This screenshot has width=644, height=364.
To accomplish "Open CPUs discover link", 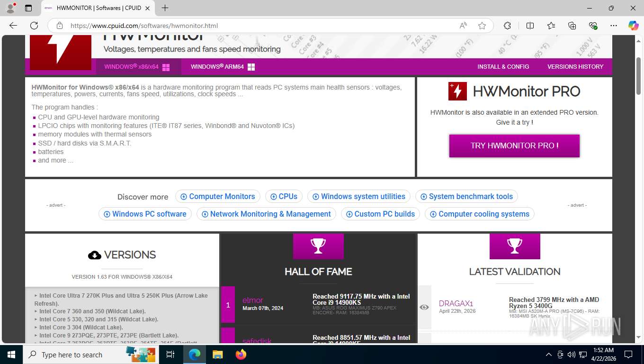I will tap(284, 197).
